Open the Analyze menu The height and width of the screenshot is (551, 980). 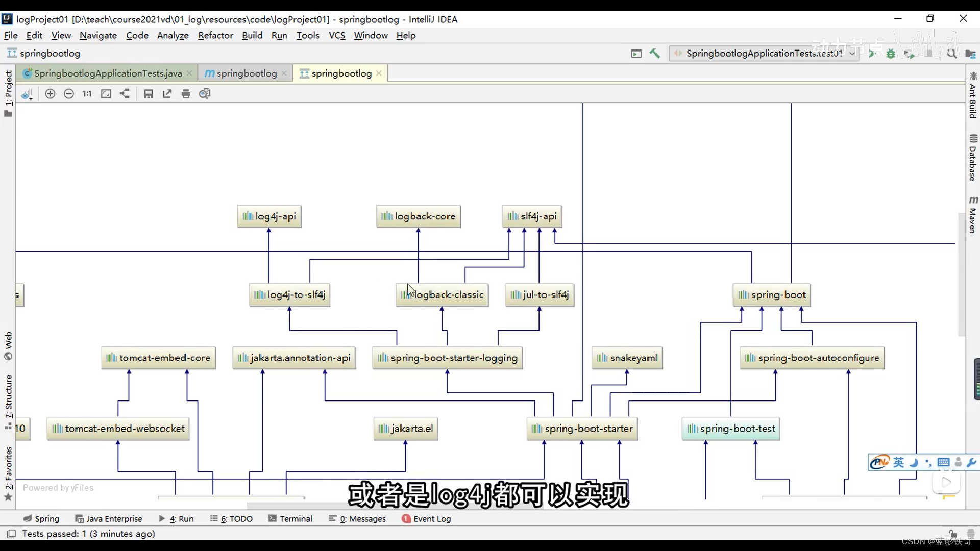point(173,35)
